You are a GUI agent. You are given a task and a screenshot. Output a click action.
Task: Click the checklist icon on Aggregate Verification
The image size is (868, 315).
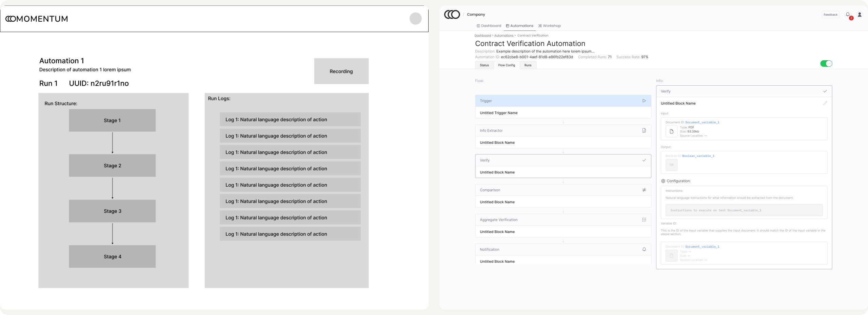644,220
